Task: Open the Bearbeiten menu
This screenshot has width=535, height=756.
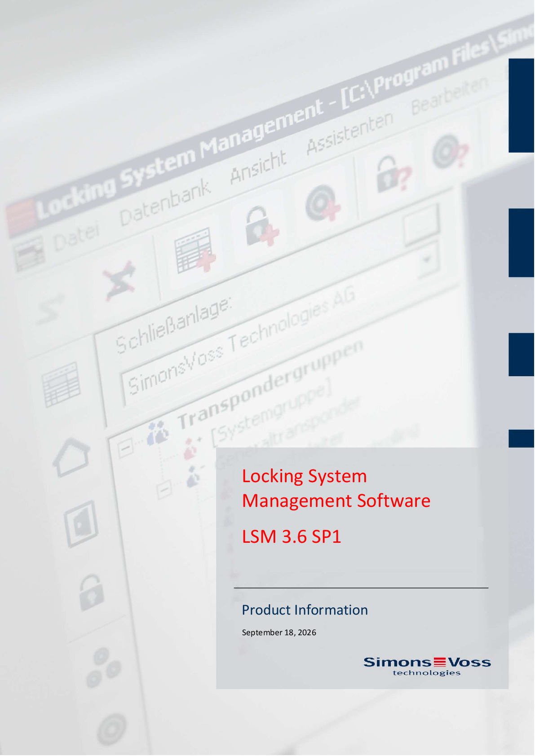Action: 450,96
